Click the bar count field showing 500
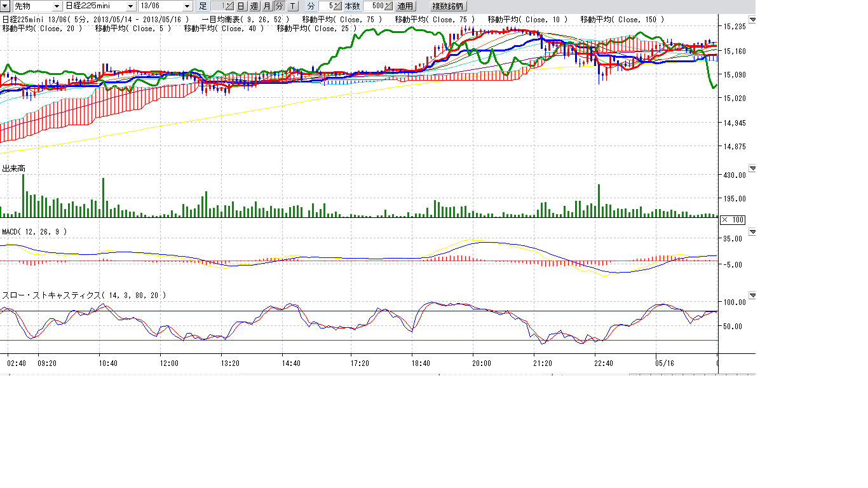This screenshot has height=488, width=868. click(x=374, y=6)
